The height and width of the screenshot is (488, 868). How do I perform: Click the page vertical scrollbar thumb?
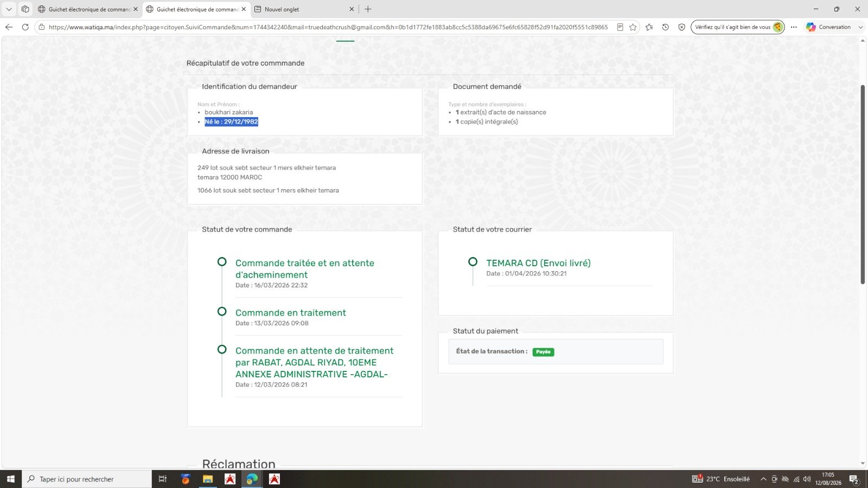pos(863,184)
